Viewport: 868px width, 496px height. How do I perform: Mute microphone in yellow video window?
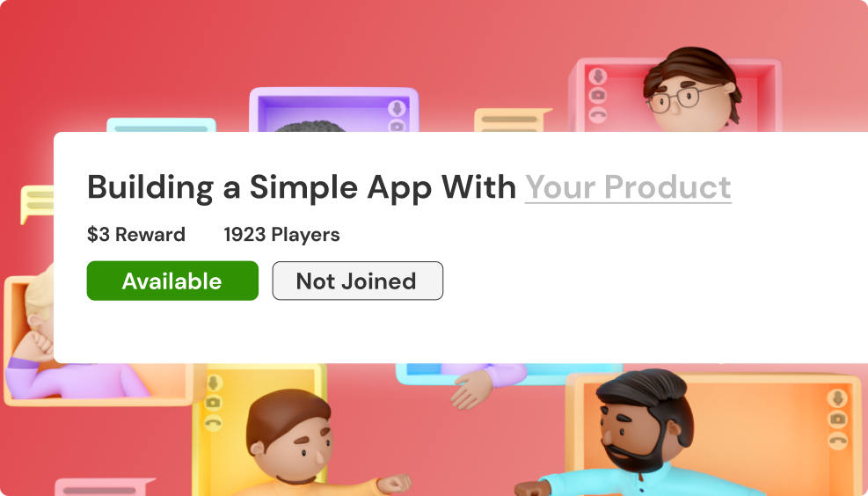point(214,383)
